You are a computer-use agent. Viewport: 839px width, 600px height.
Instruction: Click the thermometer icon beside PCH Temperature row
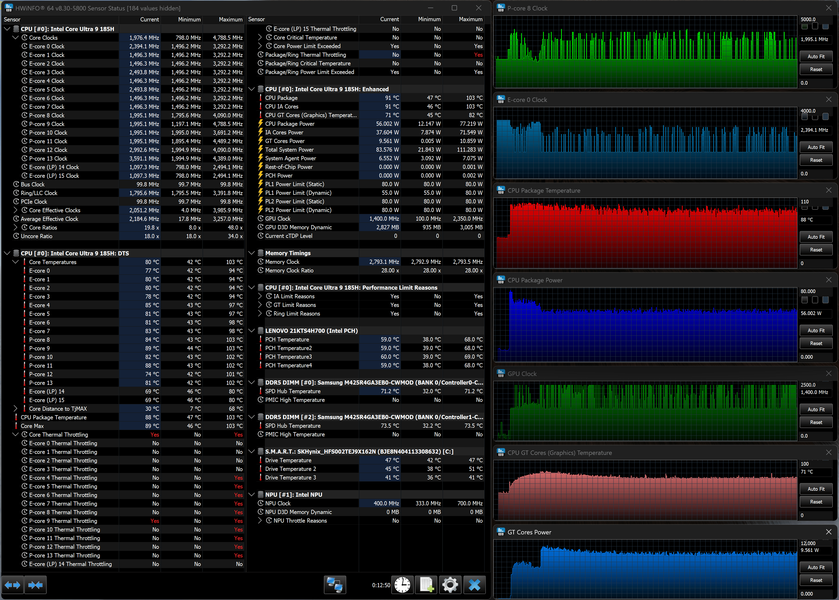pos(261,339)
